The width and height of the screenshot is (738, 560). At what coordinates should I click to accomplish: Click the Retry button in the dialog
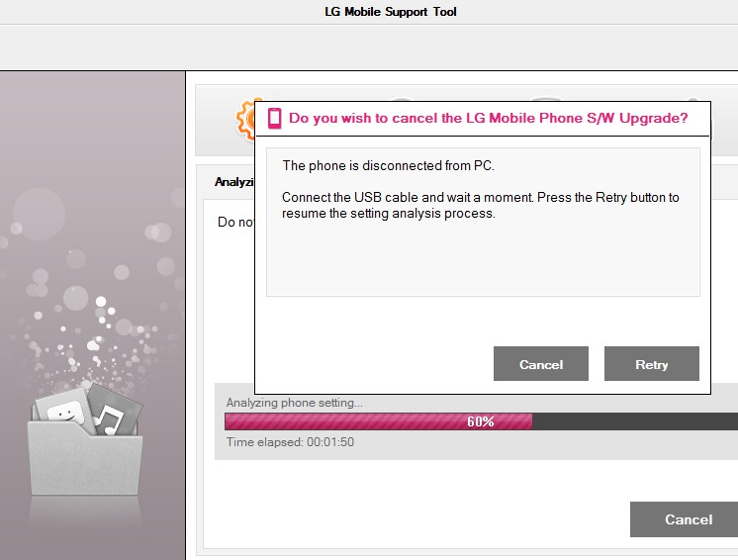tap(651, 364)
